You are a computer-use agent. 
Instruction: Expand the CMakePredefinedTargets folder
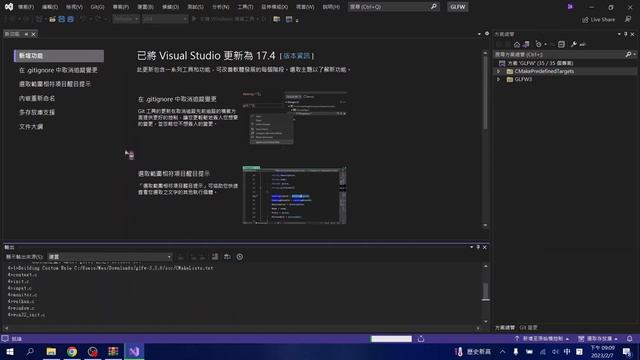498,71
